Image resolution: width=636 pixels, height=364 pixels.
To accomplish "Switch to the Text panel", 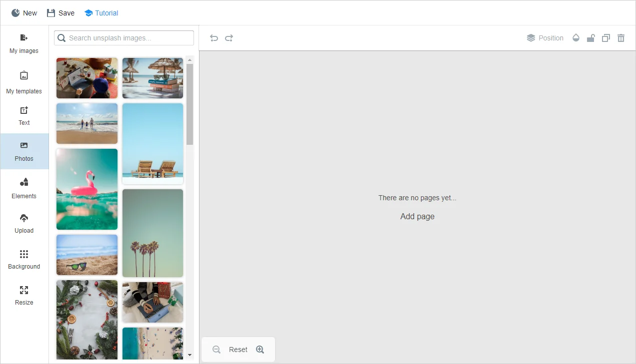I will point(24,116).
